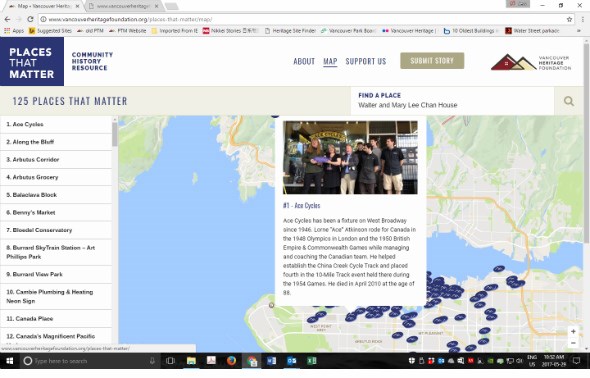Open the Ace Cycles photo in the popup
The height and width of the screenshot is (378, 590).
point(350,157)
